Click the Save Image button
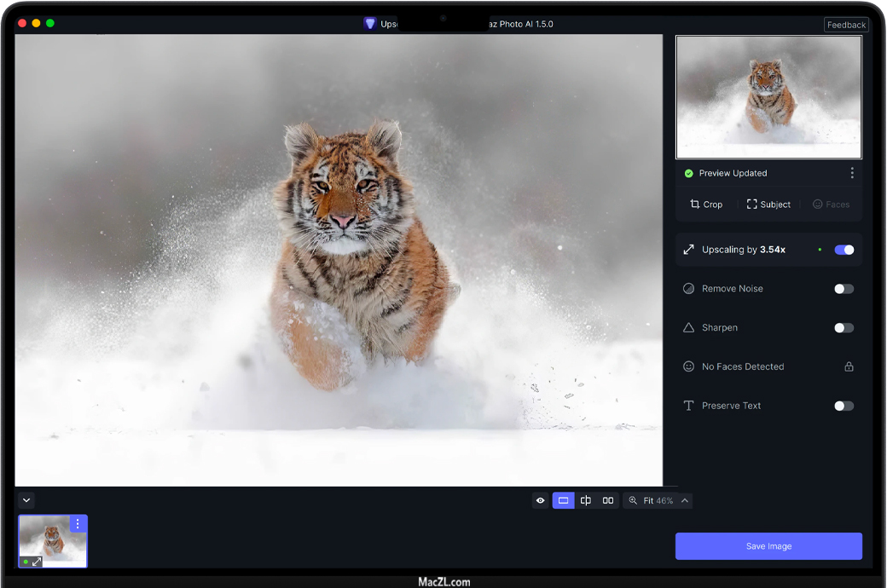 point(768,546)
